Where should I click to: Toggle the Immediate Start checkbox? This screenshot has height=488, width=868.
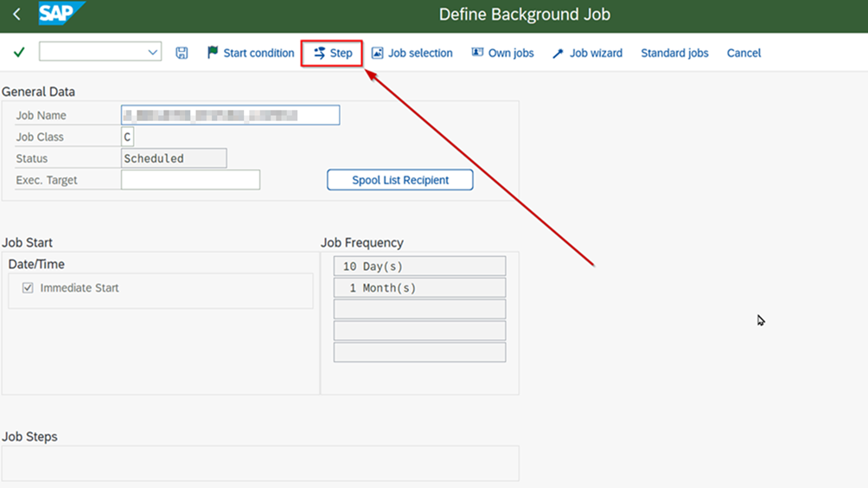tap(28, 288)
